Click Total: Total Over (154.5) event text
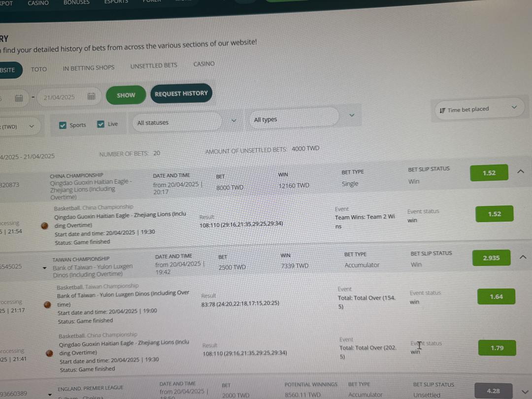The image size is (532, 399). tap(367, 302)
